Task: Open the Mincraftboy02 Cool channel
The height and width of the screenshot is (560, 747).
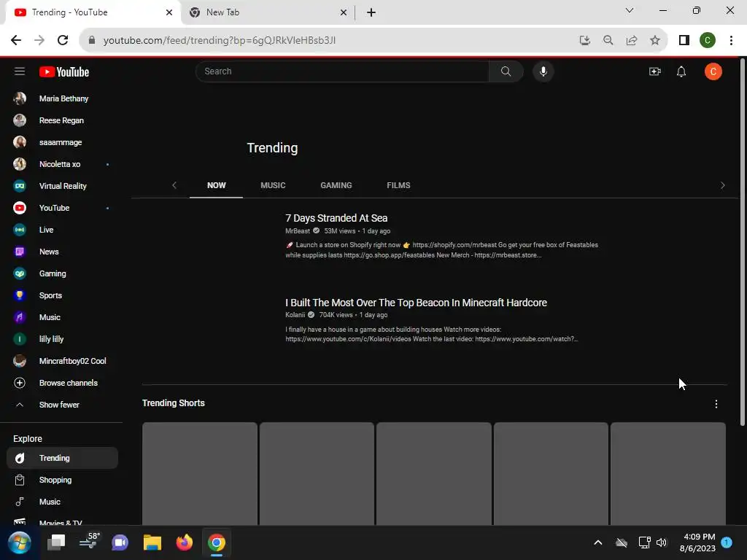Action: pos(63,361)
